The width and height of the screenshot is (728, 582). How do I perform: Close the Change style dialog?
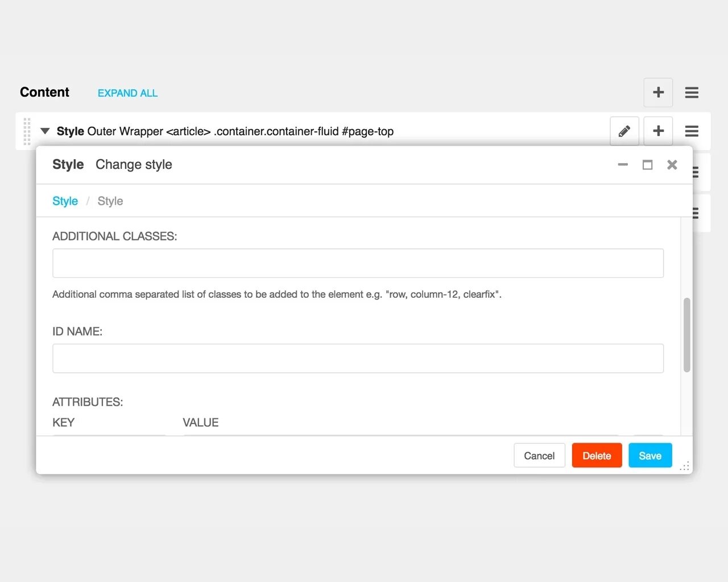pyautogui.click(x=672, y=165)
